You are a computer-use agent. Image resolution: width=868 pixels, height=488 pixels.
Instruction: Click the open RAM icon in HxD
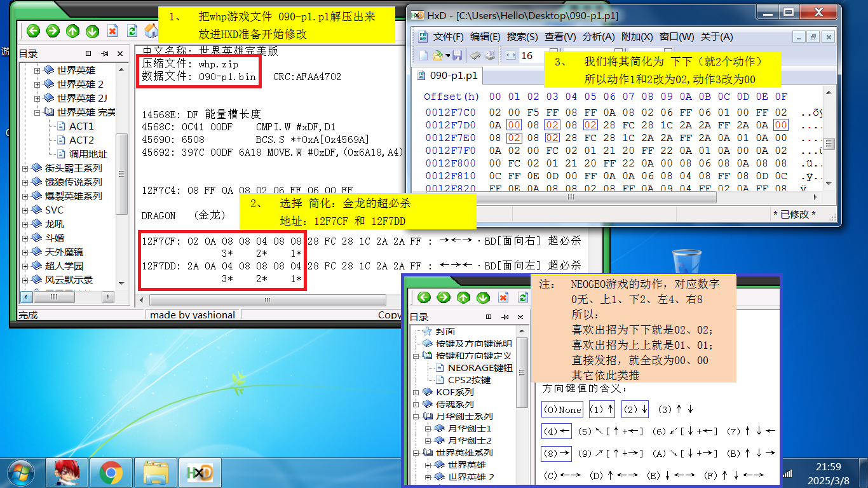pos(475,55)
